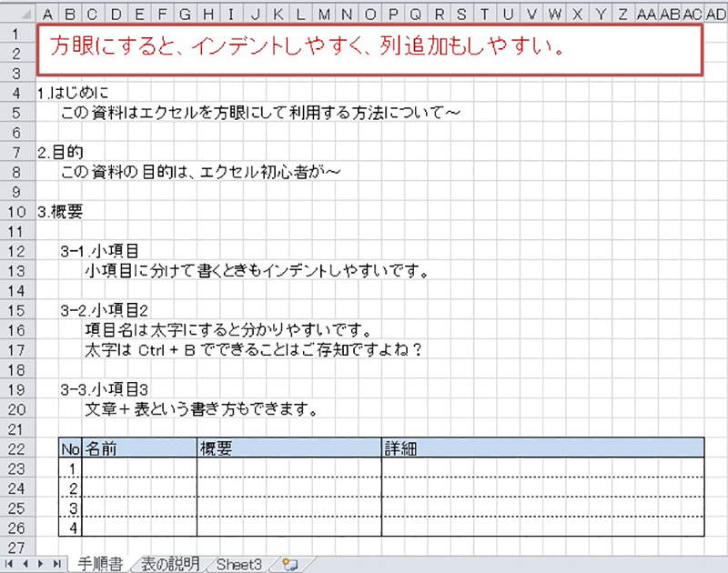Select the No header cell in table
Screen dimensions: 728x573
point(70,447)
